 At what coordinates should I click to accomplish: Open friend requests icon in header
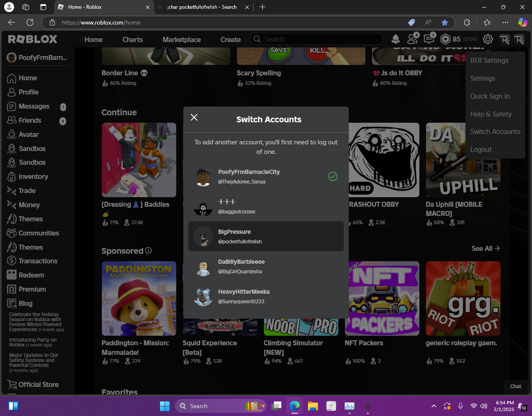pyautogui.click(x=412, y=39)
